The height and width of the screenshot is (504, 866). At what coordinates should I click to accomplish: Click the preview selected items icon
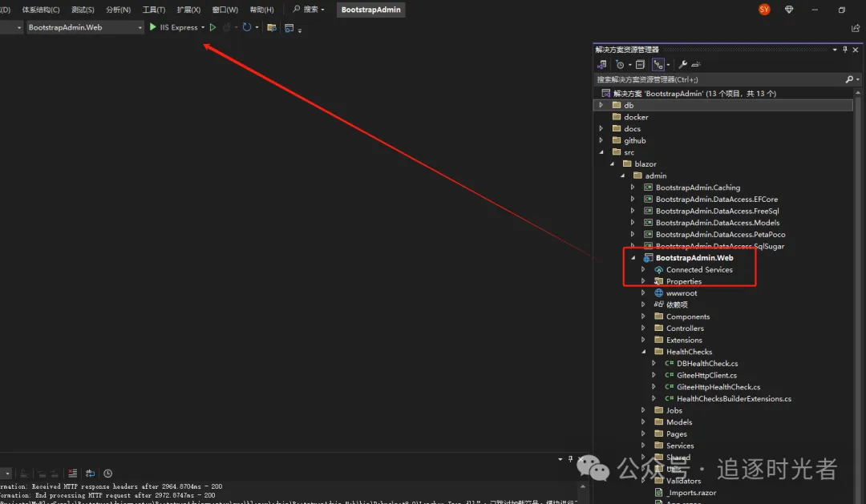pyautogui.click(x=696, y=65)
